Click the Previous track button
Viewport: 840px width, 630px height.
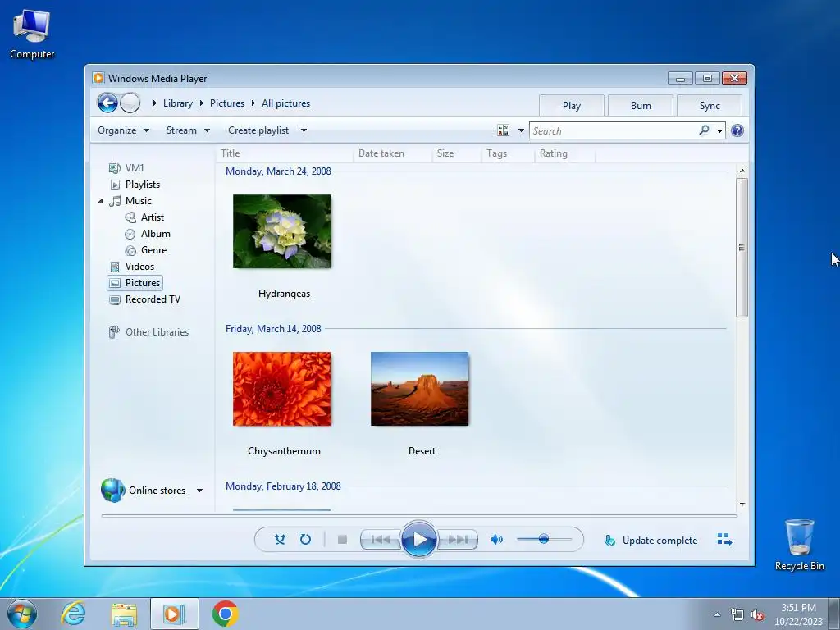381,540
